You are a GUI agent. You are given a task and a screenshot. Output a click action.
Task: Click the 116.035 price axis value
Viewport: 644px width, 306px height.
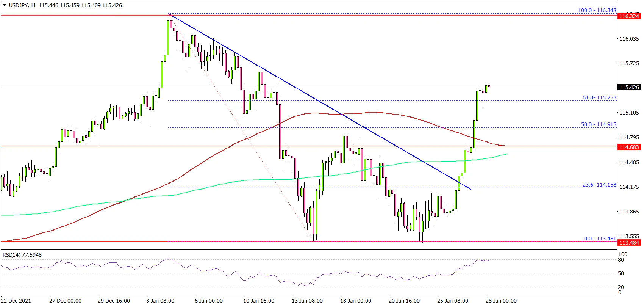coord(628,39)
